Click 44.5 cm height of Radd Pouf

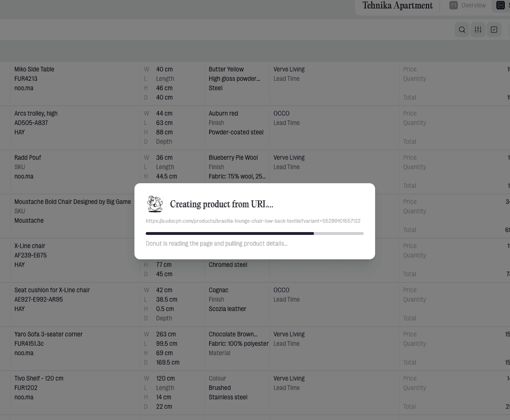tap(166, 177)
